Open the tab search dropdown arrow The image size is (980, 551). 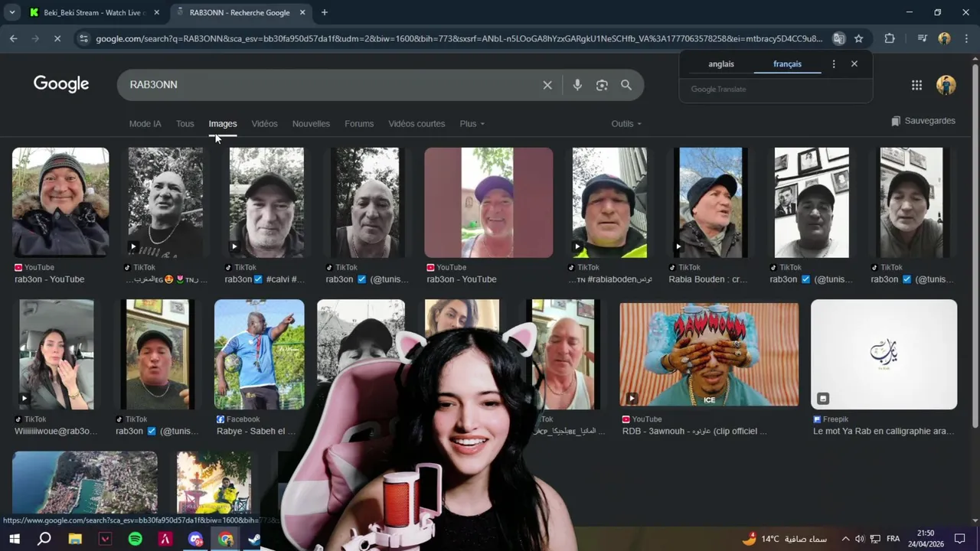pos(12,12)
